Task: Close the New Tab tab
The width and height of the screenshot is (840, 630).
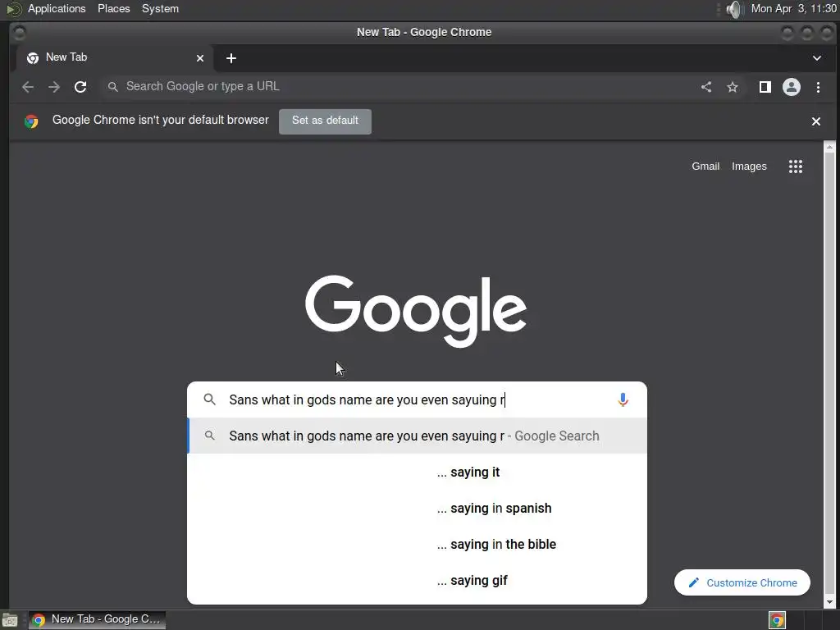Action: pyautogui.click(x=200, y=58)
